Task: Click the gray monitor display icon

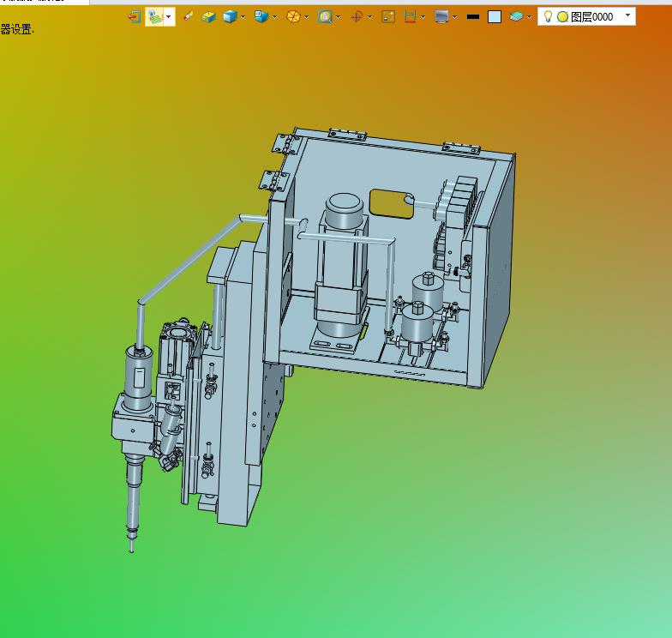Action: pos(441,17)
